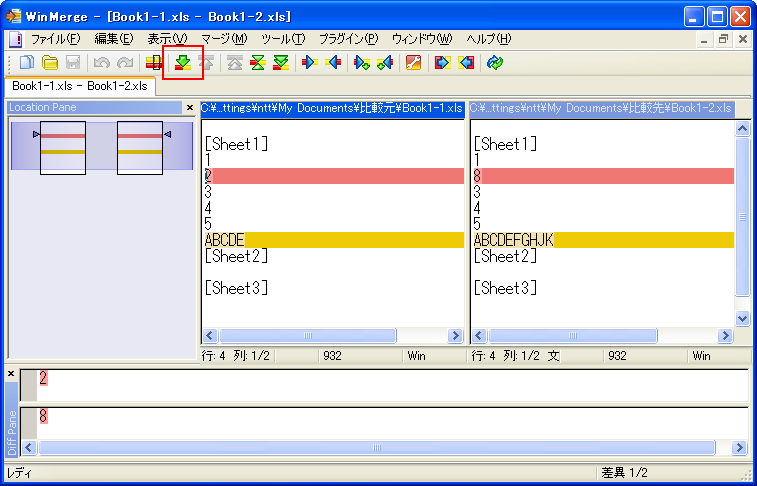Go to Current Difference icon

pyautogui.click(x=258, y=63)
